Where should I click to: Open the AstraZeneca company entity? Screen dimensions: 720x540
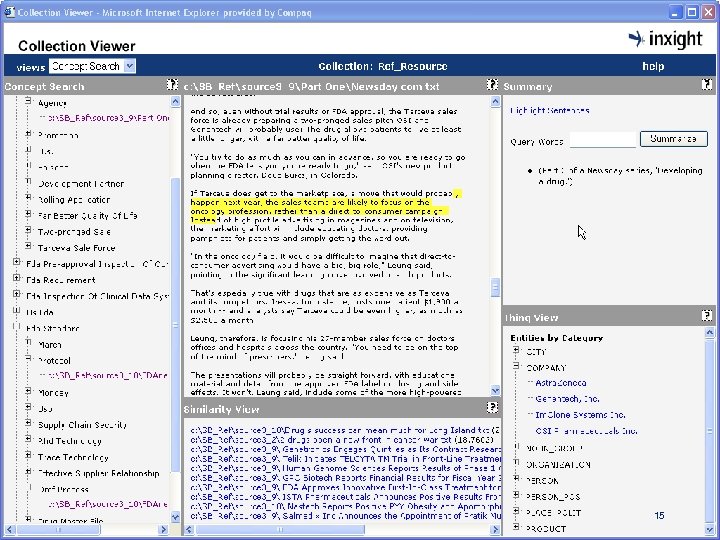point(561,382)
